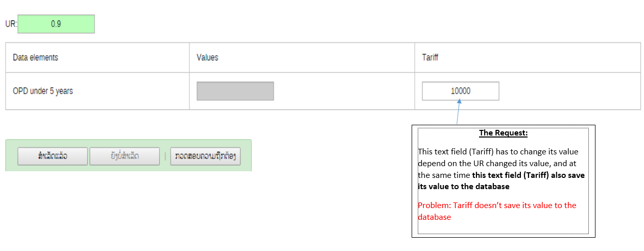Click the Values column header
This screenshot has width=644, height=251.
click(x=207, y=57)
